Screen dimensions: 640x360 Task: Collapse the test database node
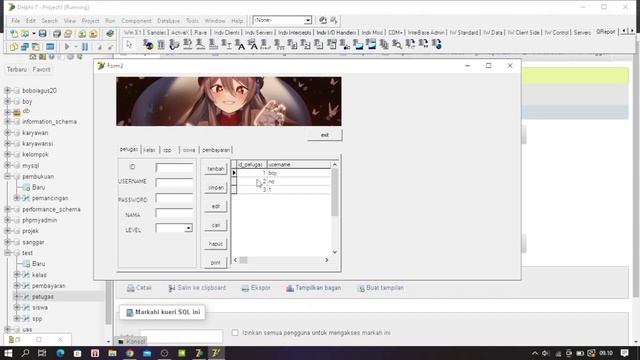click(7, 253)
